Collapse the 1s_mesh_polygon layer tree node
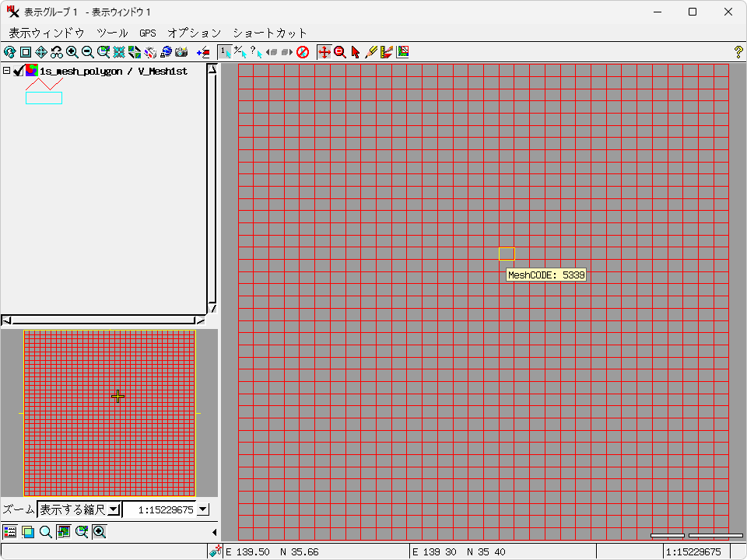This screenshot has width=747, height=560. 7,71
